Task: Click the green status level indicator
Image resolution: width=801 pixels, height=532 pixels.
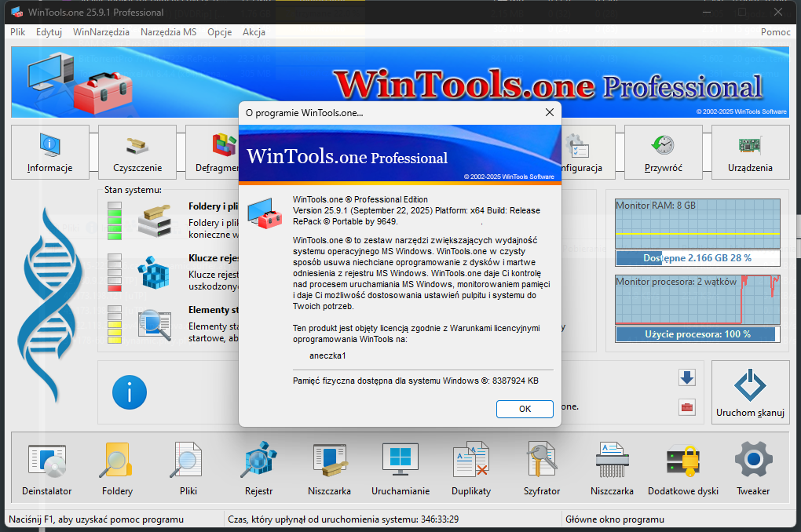Action: (115, 220)
